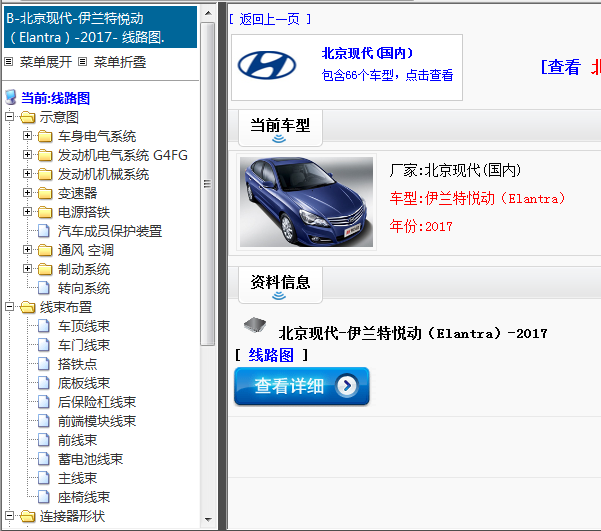Click 菜单折叠 to collapse the menu
Viewport: 601px width, 531px height.
[120, 62]
